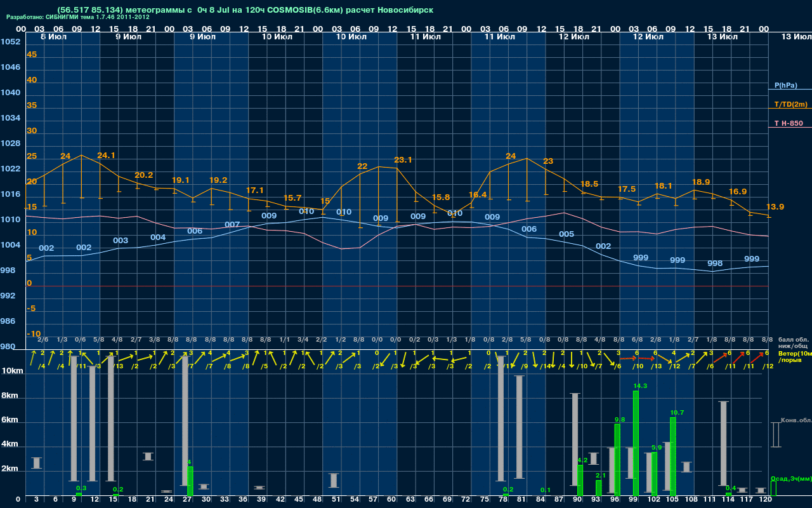
Task: Click the 19.2 temperature label
Action: (218, 180)
